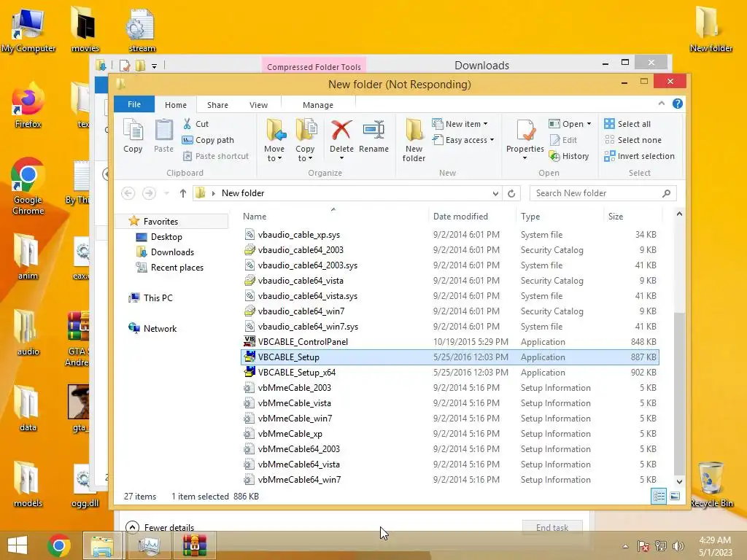Open Google Chrome from the taskbar
The image size is (747, 560).
pyautogui.click(x=59, y=545)
